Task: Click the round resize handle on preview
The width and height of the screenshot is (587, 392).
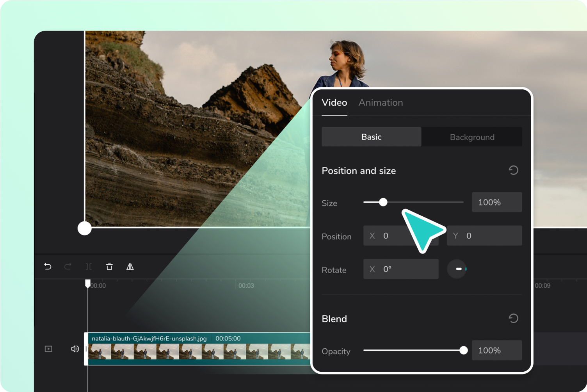Action: (84, 228)
